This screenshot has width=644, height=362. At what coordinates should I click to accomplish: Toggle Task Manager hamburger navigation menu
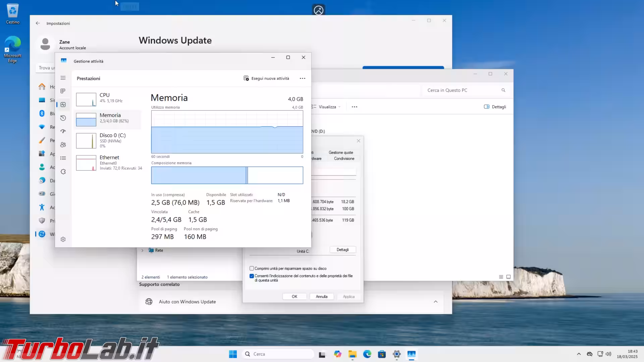click(63, 78)
